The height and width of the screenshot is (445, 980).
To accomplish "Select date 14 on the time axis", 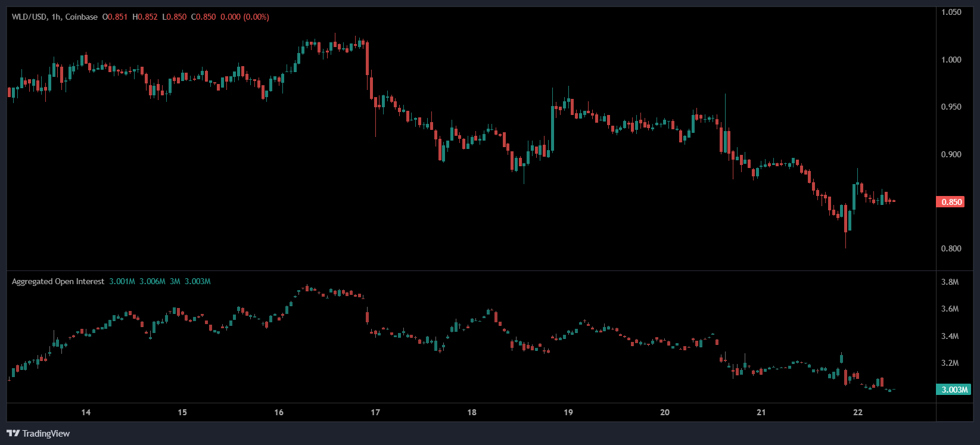I will pos(86,412).
